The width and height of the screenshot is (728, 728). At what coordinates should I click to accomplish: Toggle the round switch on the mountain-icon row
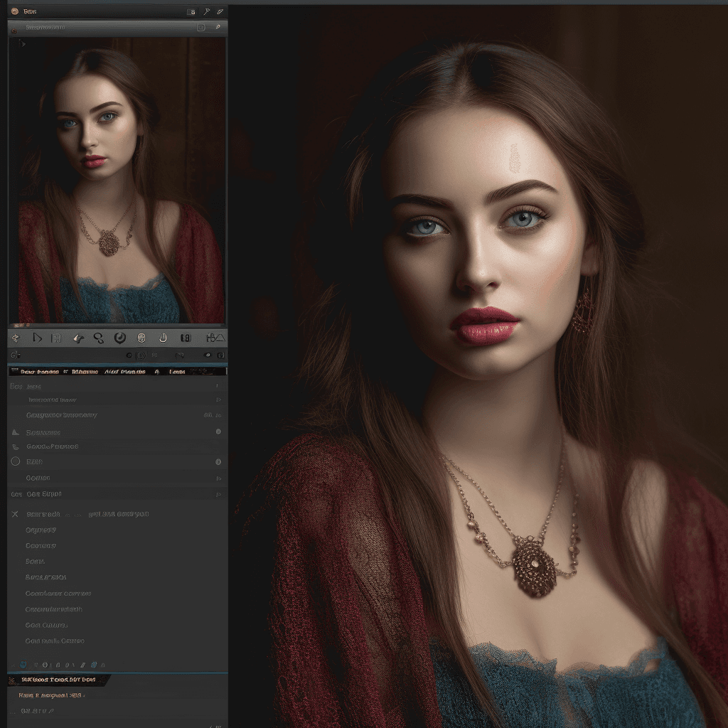pyautogui.click(x=218, y=432)
